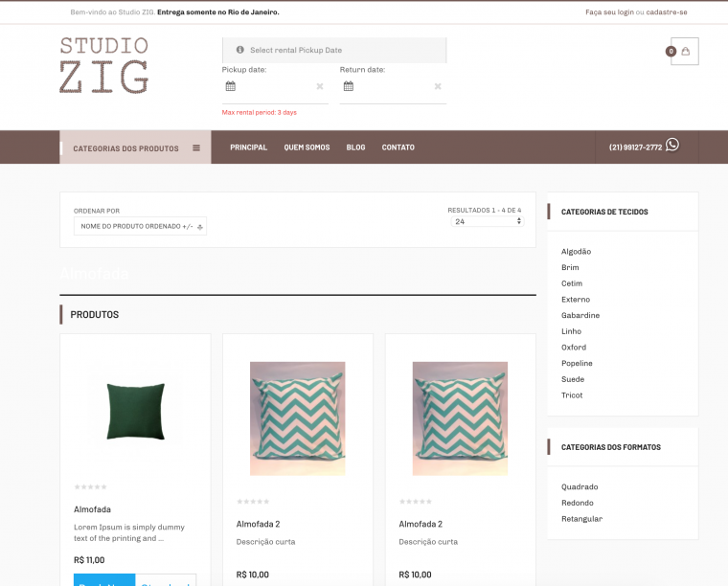Click the cadastre-se link
The width and height of the screenshot is (728, 586).
667,12
